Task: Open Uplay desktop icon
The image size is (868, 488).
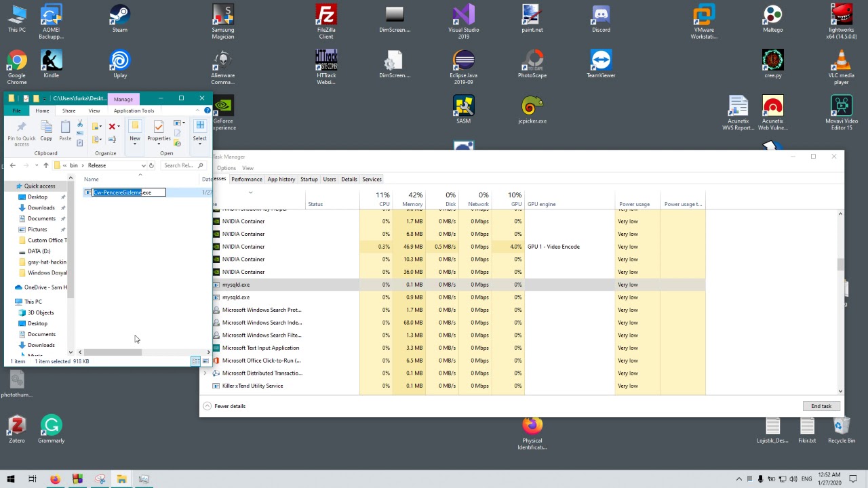Action: click(x=120, y=64)
